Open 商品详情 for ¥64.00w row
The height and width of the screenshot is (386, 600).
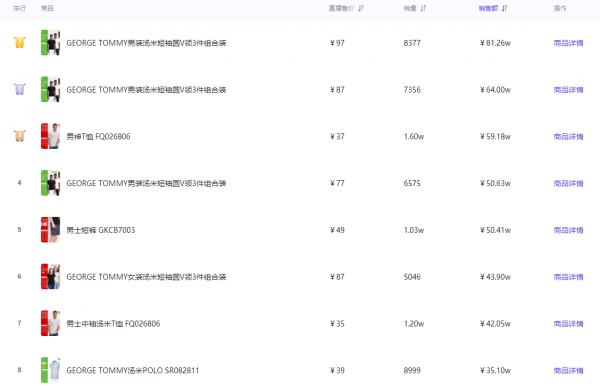coord(568,90)
